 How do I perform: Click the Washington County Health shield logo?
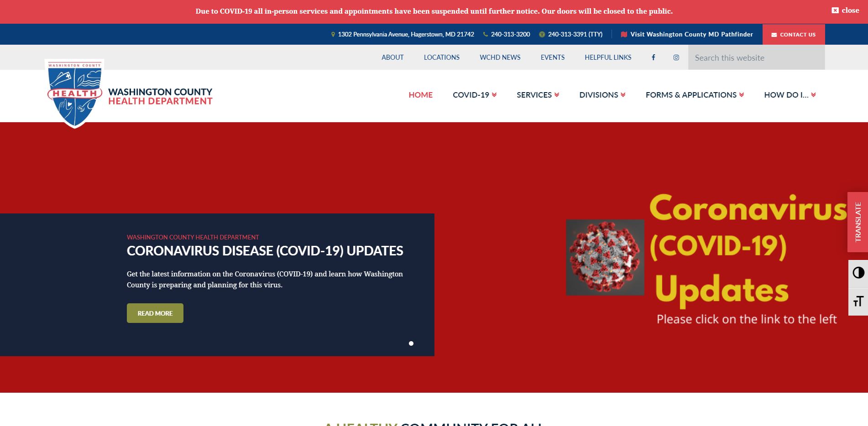(74, 94)
